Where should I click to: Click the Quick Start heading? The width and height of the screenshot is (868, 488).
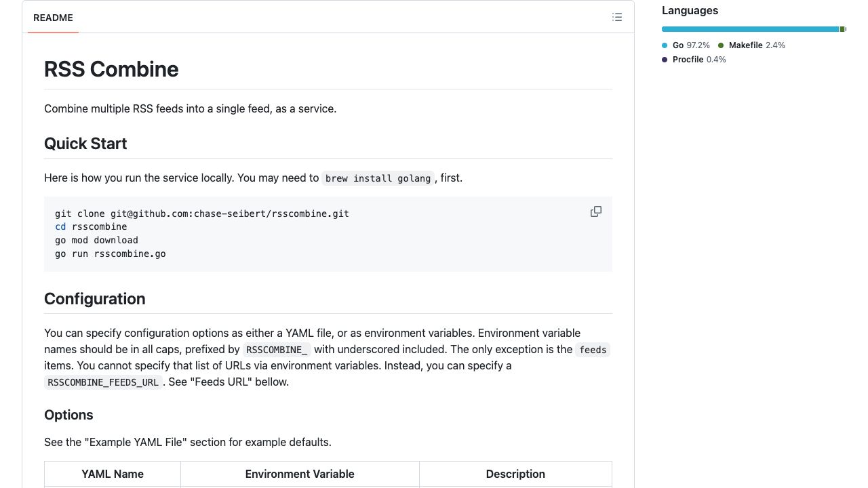point(85,144)
